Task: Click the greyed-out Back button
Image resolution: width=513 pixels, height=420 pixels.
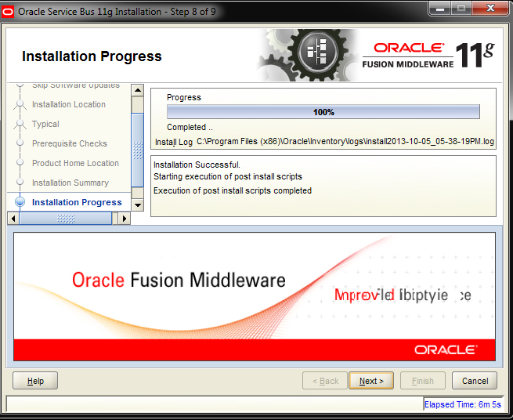Action: tap(325, 381)
